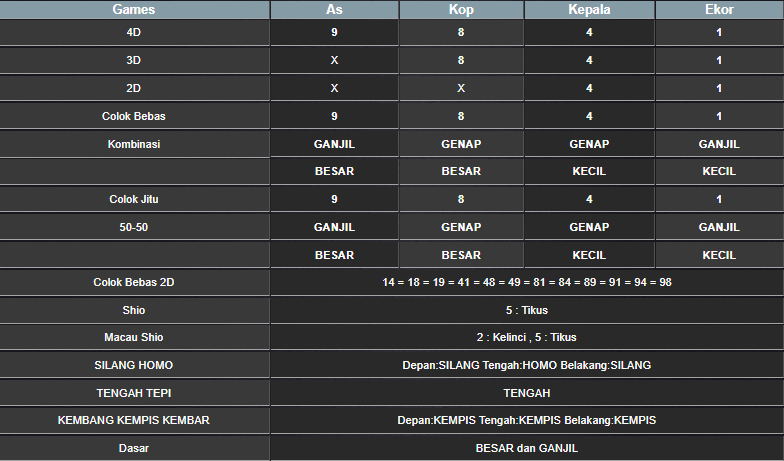Click GANJIL under As in Kombinasi row
Screen dimensions: 784x461
coord(334,144)
